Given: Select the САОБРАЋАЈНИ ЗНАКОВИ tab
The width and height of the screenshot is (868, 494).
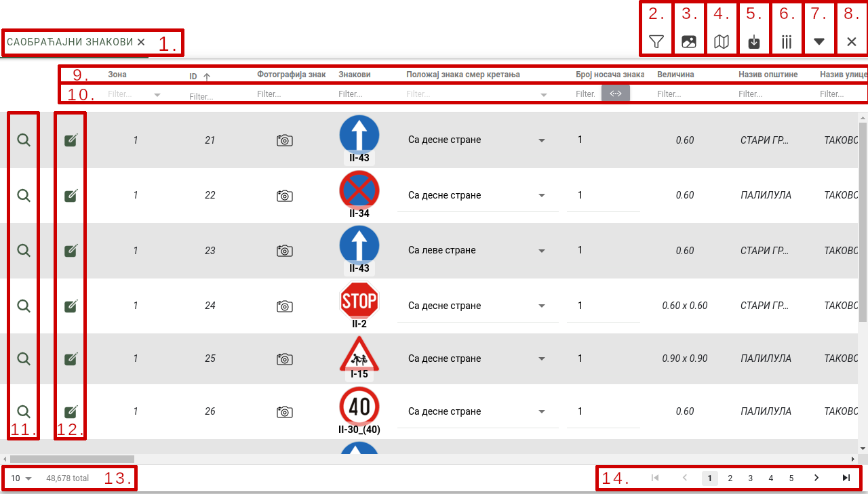Looking at the screenshot, I should coord(70,42).
